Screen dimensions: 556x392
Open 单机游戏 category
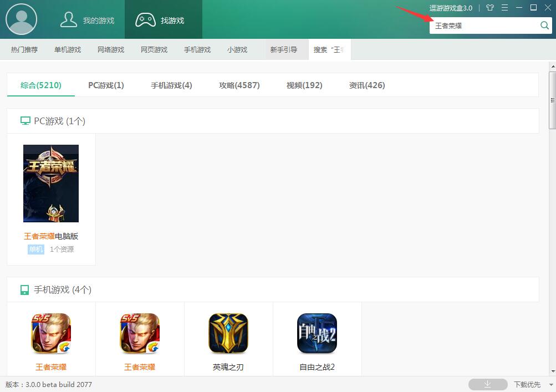pos(68,50)
